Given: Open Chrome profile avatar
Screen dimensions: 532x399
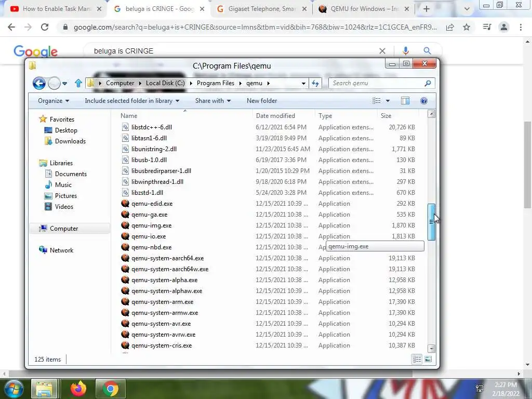Looking at the screenshot, I should pos(504,27).
